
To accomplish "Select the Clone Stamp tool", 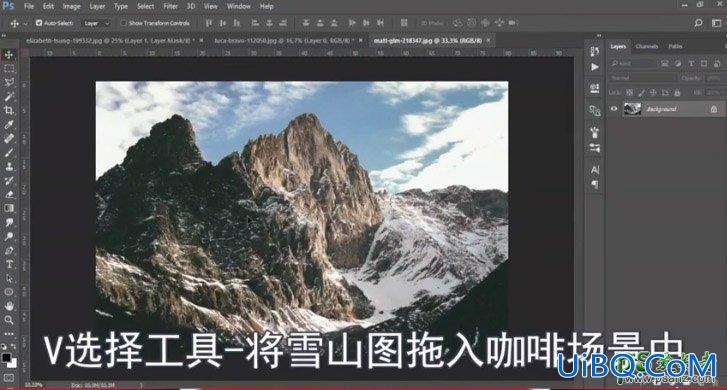I will tap(9, 166).
